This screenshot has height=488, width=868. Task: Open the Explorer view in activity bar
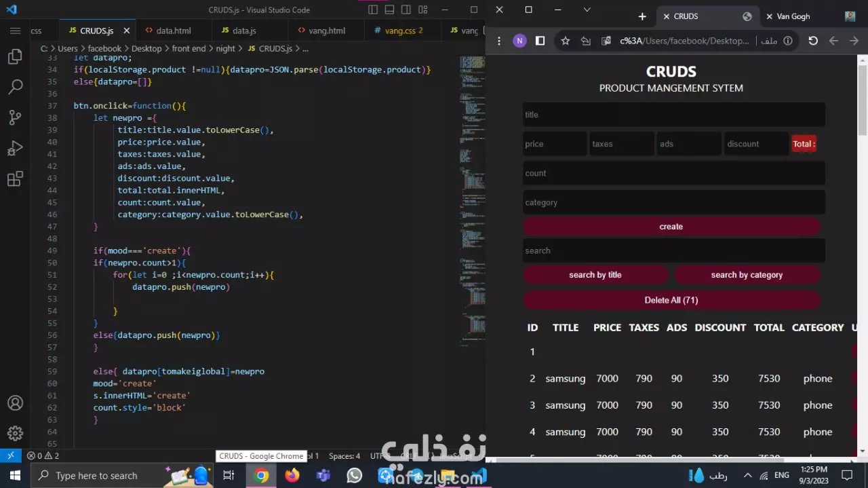(15, 56)
